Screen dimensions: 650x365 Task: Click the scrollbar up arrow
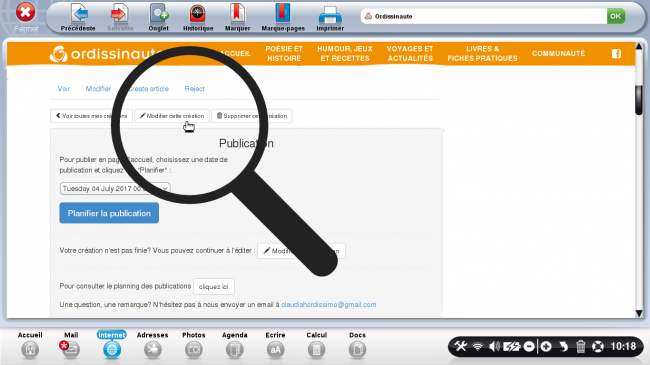(639, 46)
